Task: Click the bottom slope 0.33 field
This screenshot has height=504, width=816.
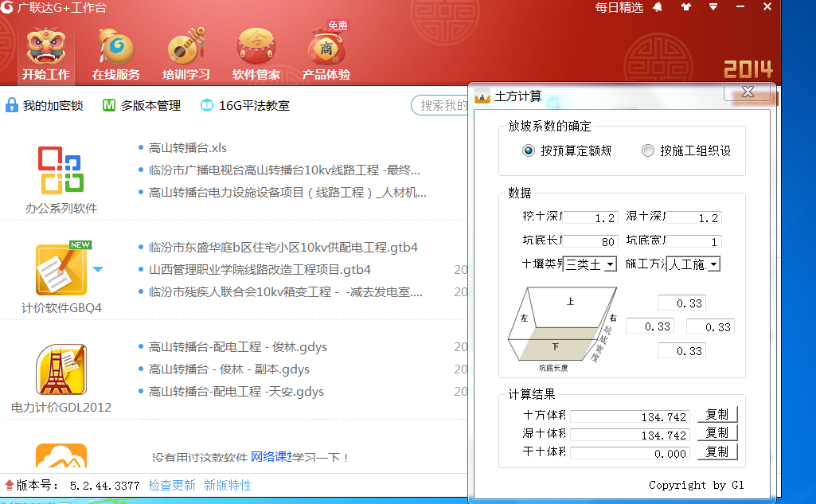Action: [681, 351]
